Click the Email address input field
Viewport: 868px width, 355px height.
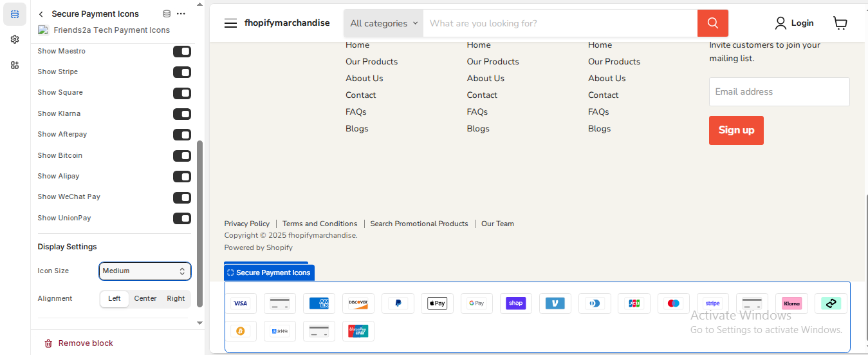pos(779,92)
